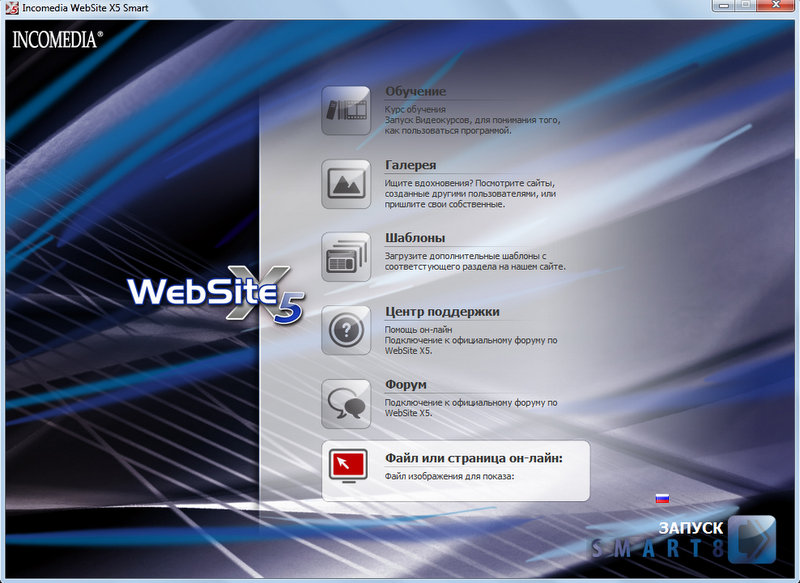
Task: Click the Запуск arrow icon to start
Action: (752, 539)
